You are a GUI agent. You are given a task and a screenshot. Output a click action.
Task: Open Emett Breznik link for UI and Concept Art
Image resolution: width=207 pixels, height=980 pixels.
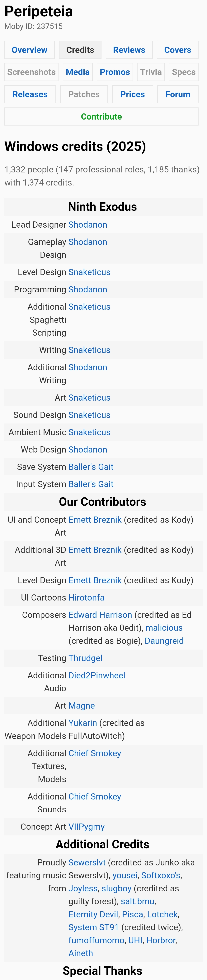pyautogui.click(x=95, y=520)
